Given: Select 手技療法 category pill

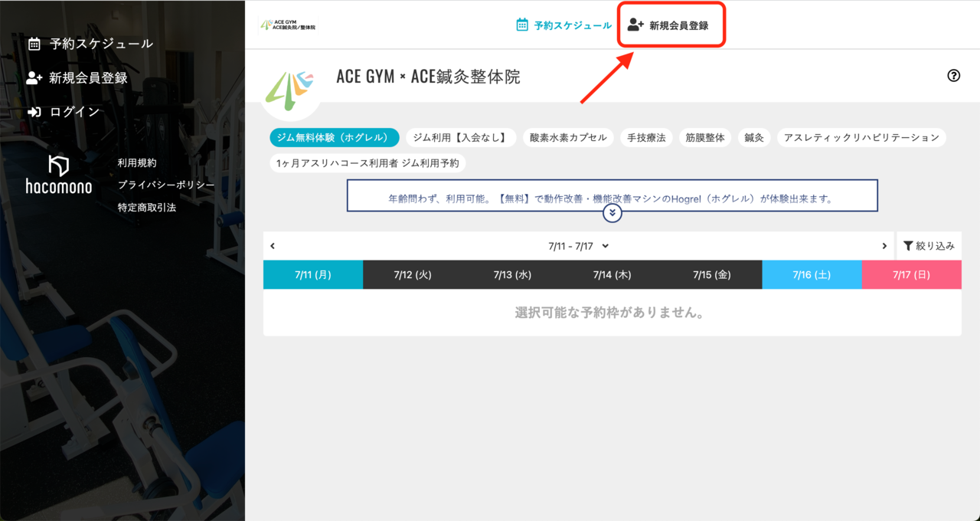Looking at the screenshot, I should click(647, 137).
